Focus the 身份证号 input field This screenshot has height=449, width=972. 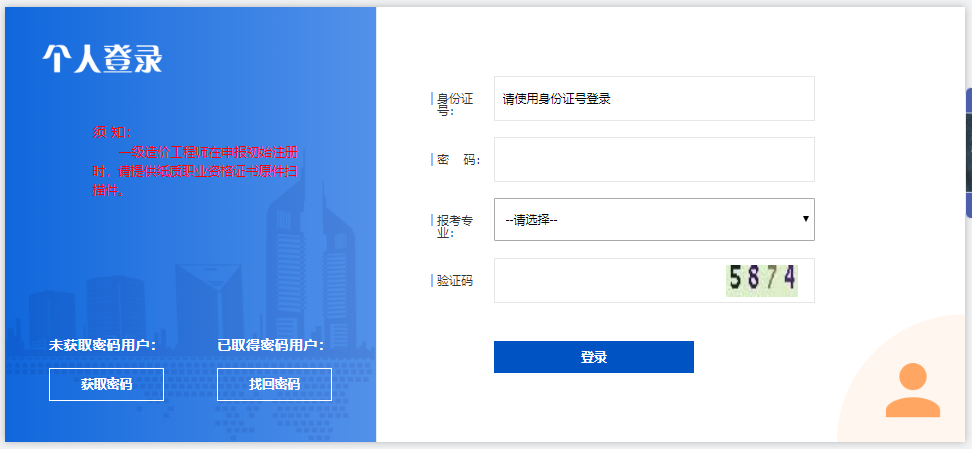pyautogui.click(x=654, y=99)
